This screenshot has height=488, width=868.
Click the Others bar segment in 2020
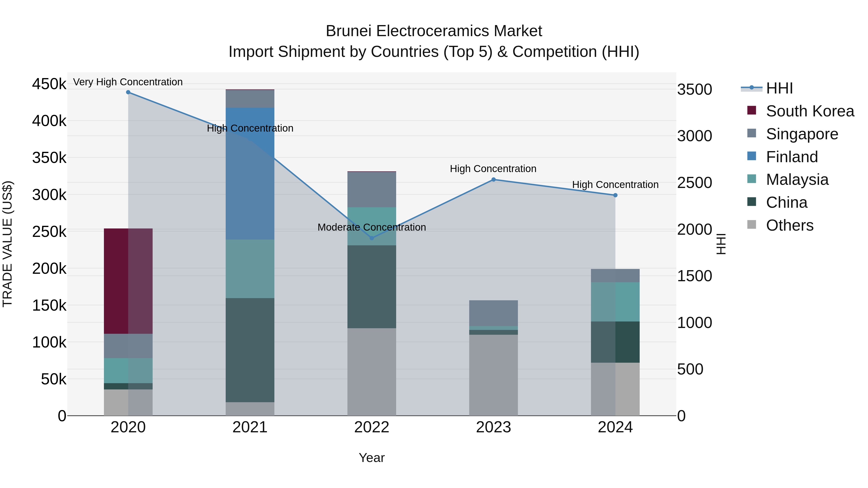coord(128,403)
